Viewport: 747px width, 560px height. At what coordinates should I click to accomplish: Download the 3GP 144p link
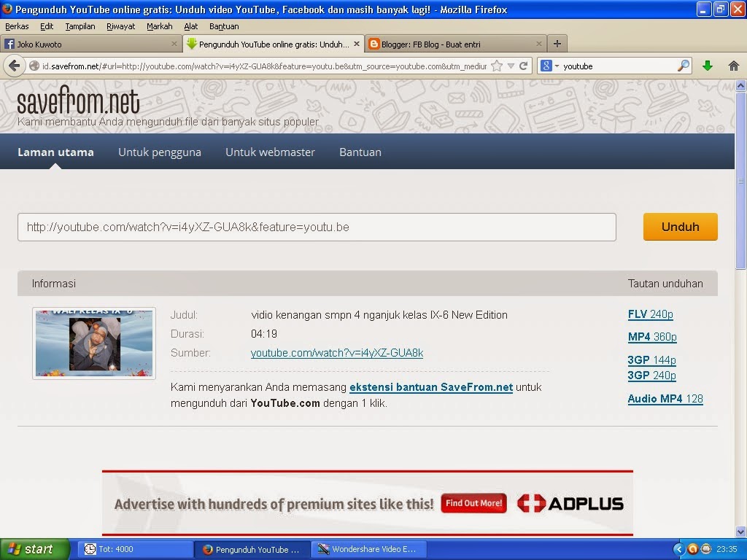pyautogui.click(x=651, y=360)
